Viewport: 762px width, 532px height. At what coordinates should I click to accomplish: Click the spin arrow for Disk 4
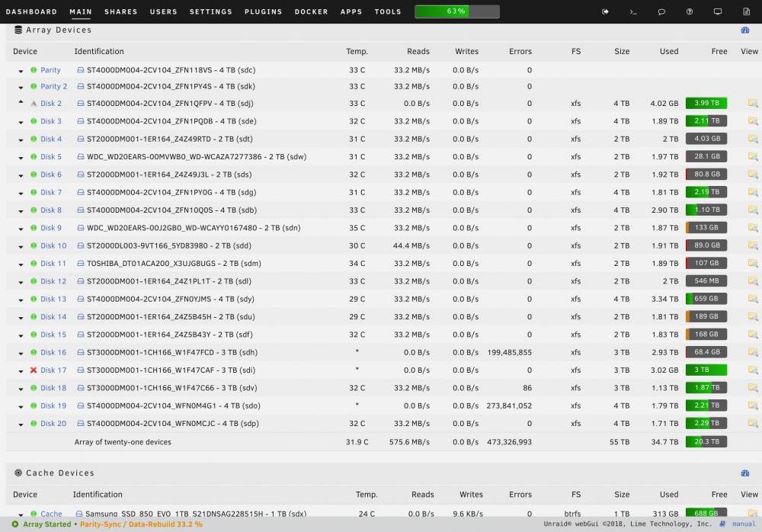coord(21,140)
